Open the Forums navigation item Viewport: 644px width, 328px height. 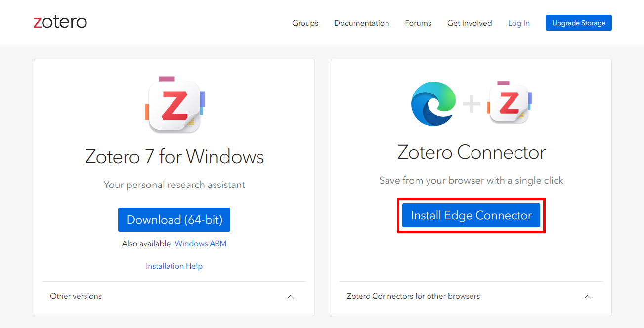pyautogui.click(x=418, y=23)
